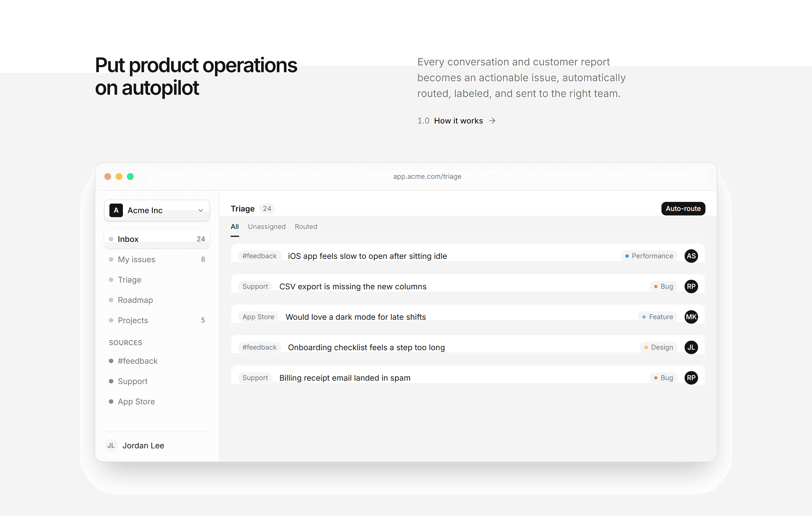Click the red window close dot
The width and height of the screenshot is (812, 516).
click(108, 177)
